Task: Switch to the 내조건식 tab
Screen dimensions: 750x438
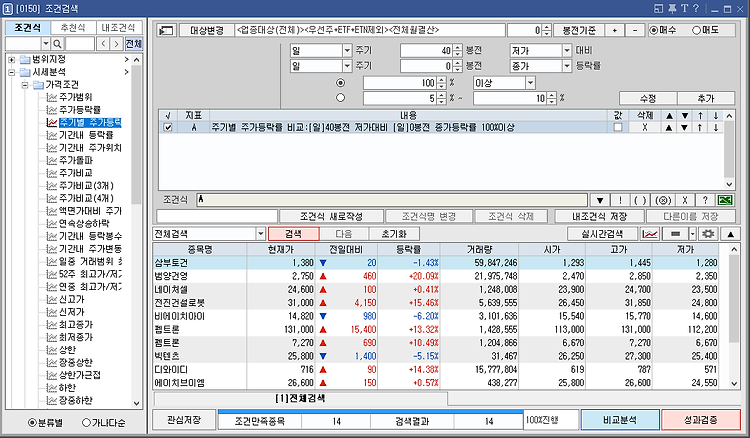Action: click(118, 28)
